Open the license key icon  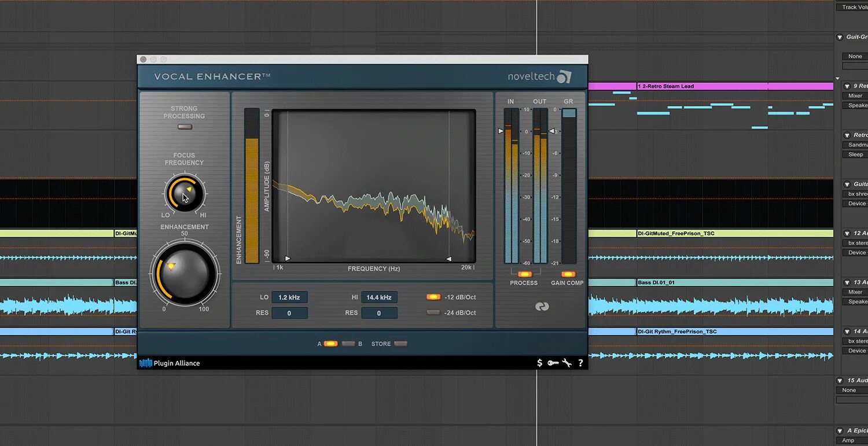point(553,363)
